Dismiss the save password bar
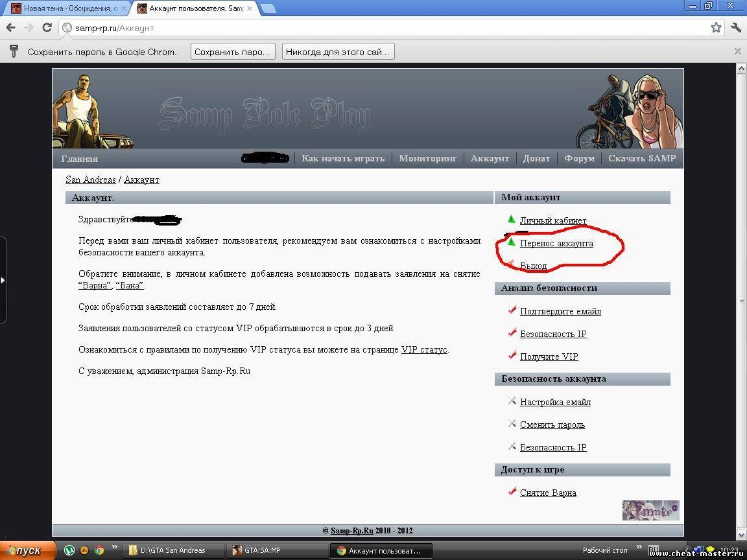 tap(737, 51)
